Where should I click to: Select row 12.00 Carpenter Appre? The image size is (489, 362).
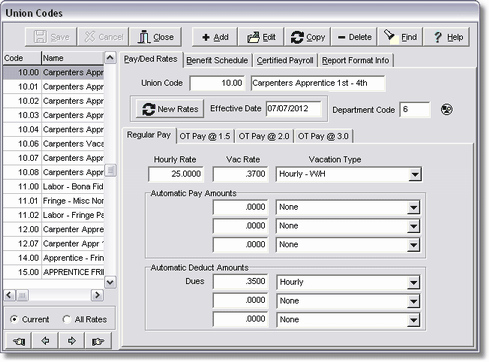[x=54, y=230]
